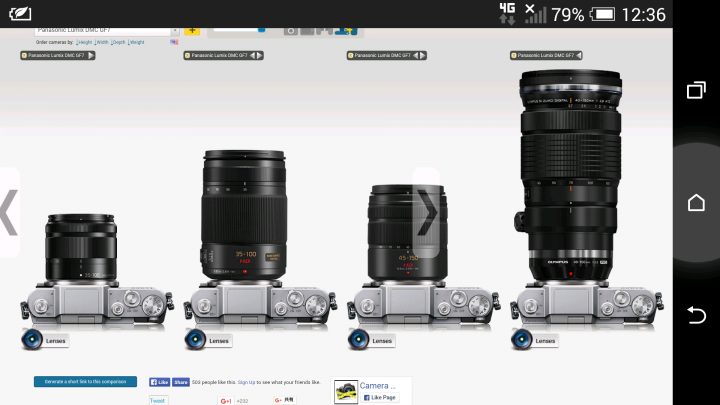Open Lenses for the 45-150 lens camera

point(372,340)
